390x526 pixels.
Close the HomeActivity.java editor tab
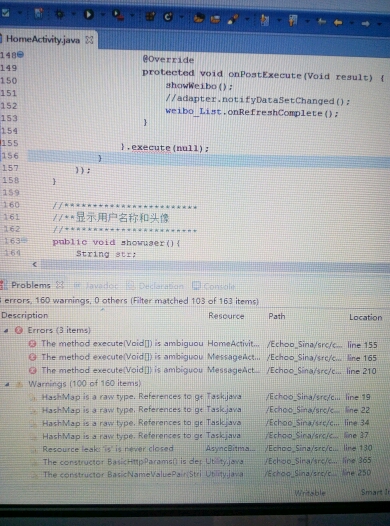click(x=89, y=40)
